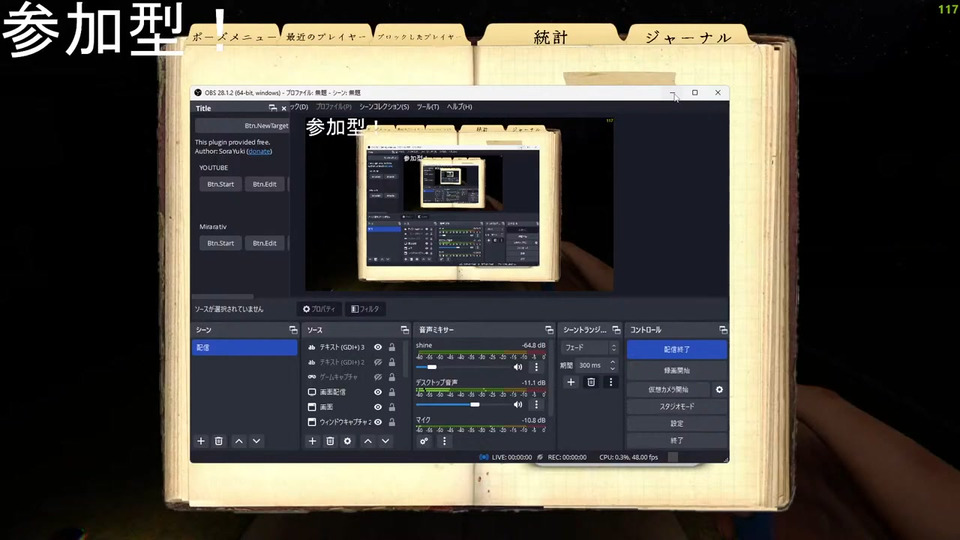This screenshot has height=540, width=960.
Task: Enable スタジオモード
Action: click(x=677, y=407)
